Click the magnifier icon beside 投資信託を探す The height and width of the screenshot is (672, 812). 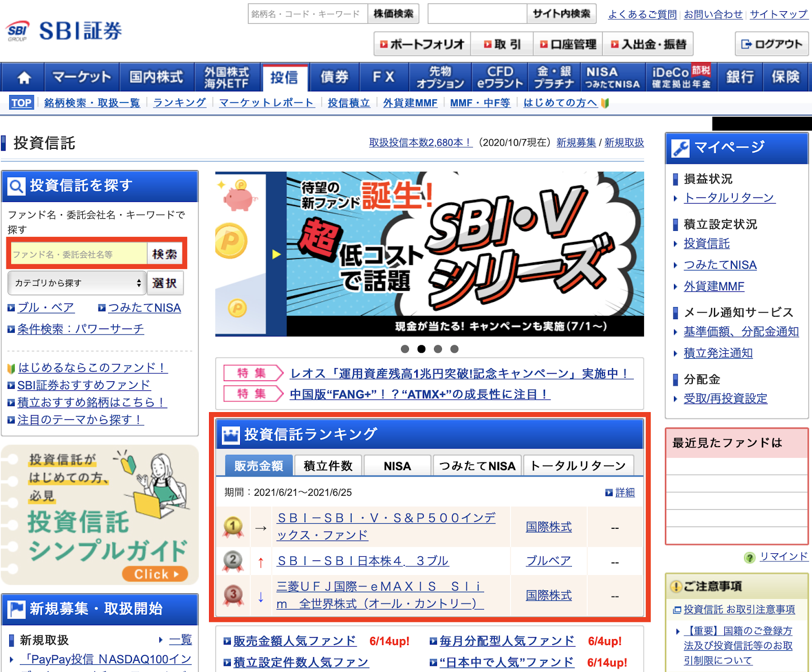point(16,186)
